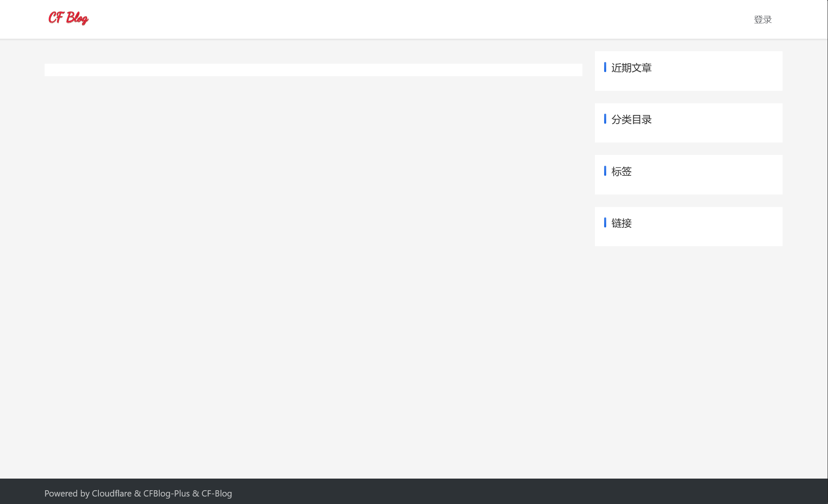Click blue accent bar beside 近期文章
The width and height of the screenshot is (828, 504).
(605, 67)
